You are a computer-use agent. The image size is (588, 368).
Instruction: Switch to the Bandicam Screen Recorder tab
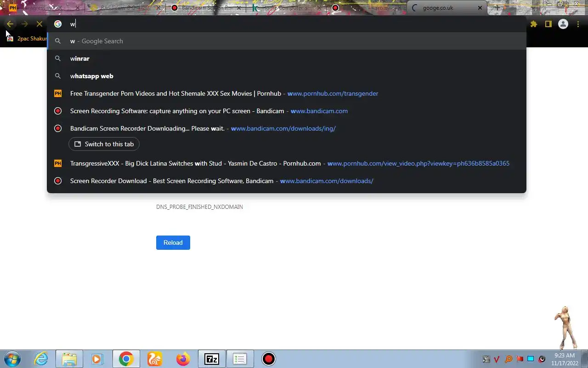click(207, 8)
